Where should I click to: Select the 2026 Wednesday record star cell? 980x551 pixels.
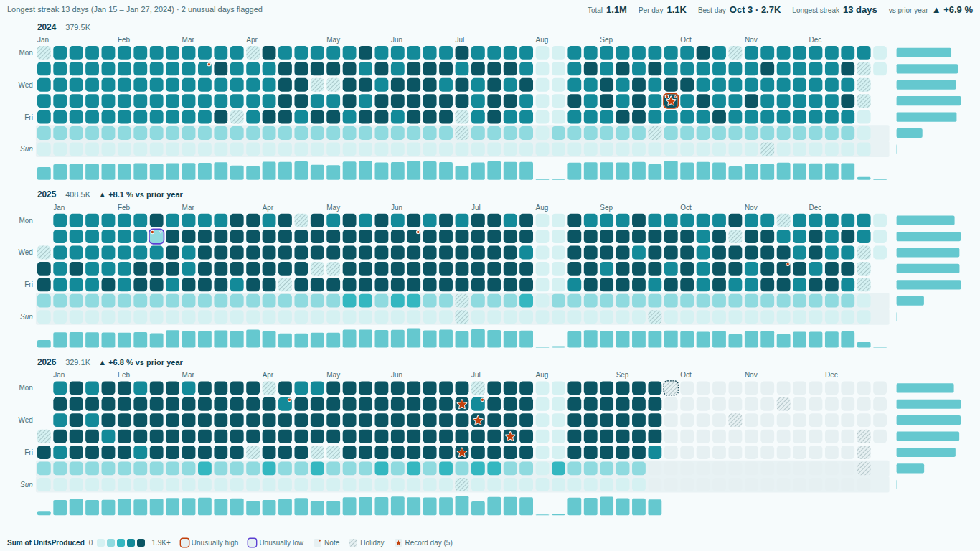pyautogui.click(x=478, y=420)
